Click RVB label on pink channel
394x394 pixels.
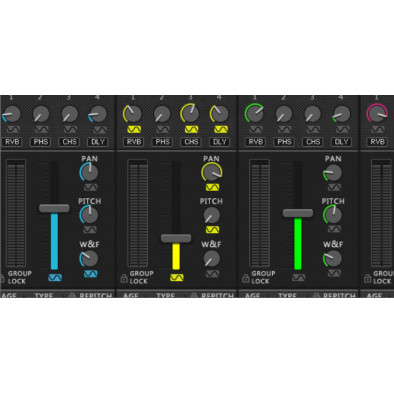pos(377,142)
